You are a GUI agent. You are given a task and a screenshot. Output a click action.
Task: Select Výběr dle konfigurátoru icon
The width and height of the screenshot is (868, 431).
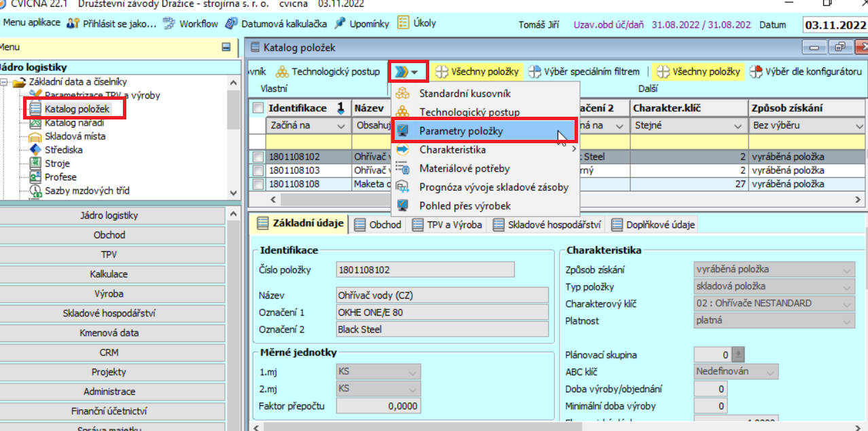click(x=755, y=71)
